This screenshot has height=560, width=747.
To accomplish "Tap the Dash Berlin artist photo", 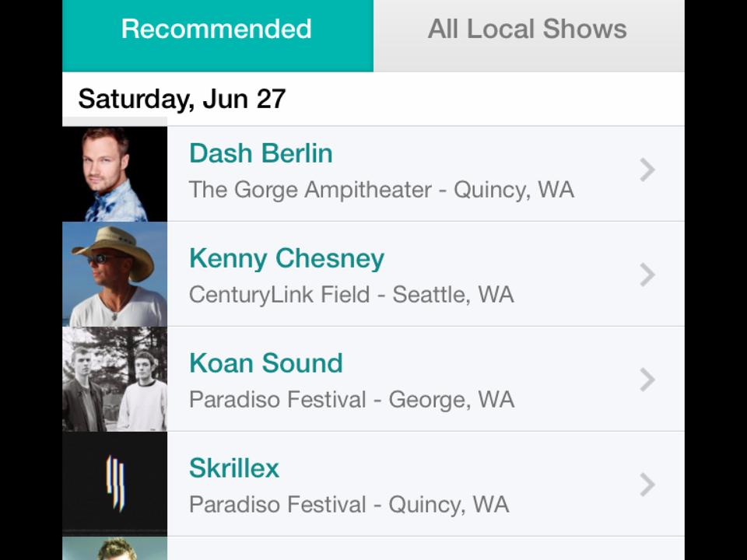I will [114, 174].
